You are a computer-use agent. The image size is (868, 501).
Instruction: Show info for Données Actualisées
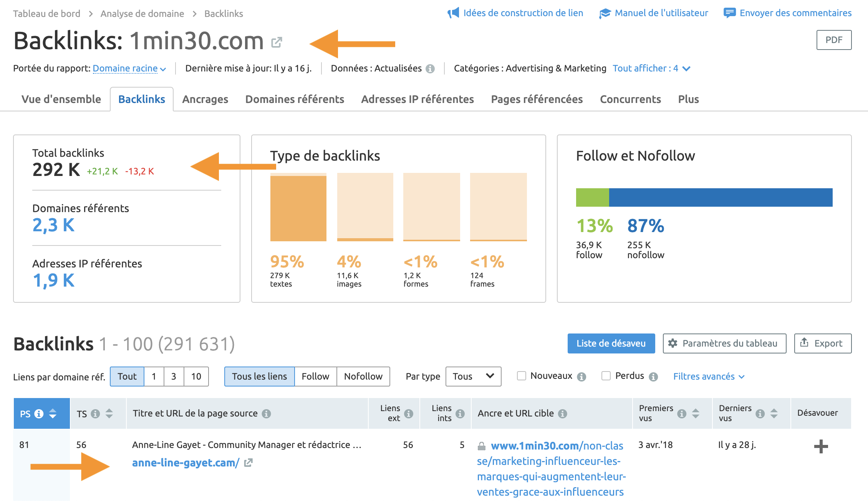click(431, 69)
